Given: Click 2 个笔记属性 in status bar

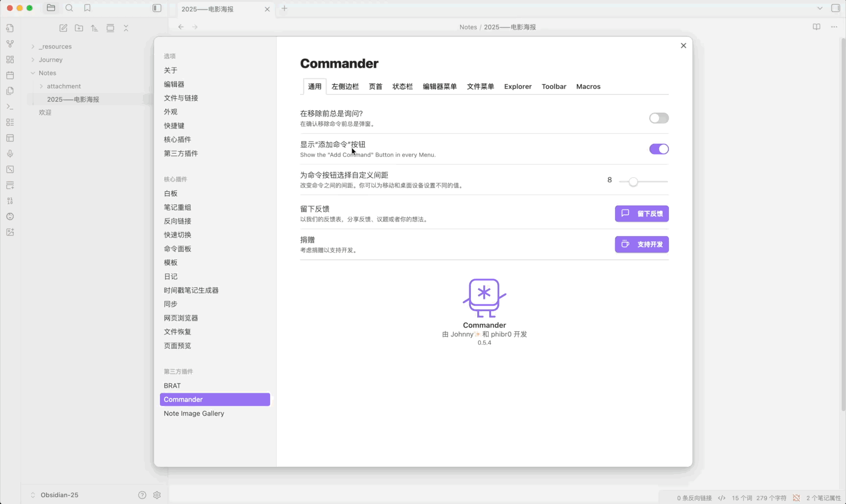Looking at the screenshot, I should pos(823,498).
